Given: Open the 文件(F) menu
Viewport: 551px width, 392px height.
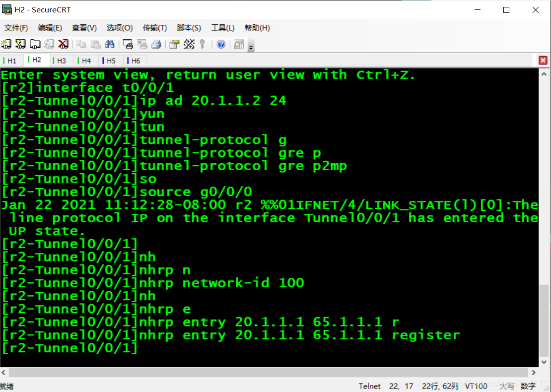Looking at the screenshot, I should (x=16, y=28).
